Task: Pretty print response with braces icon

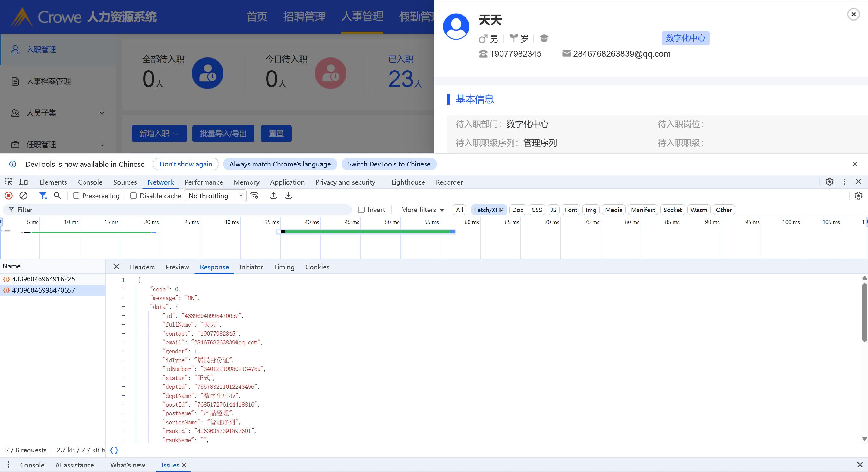Action: coord(114,450)
